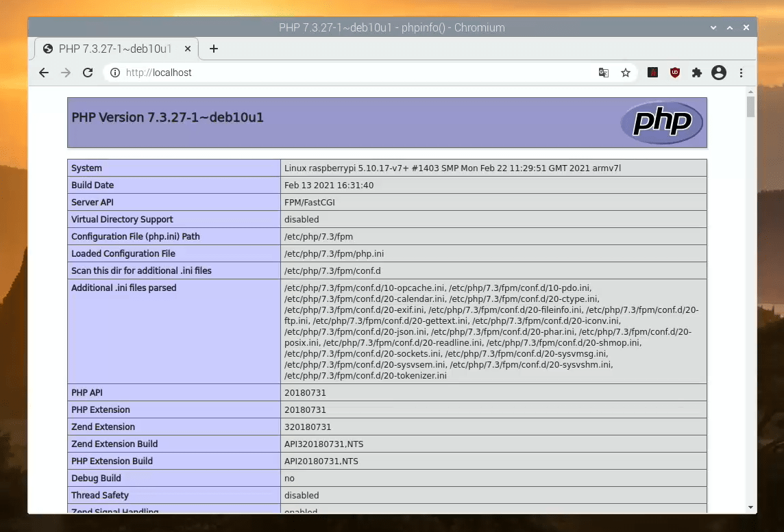Open the translate page icon

tap(604, 73)
